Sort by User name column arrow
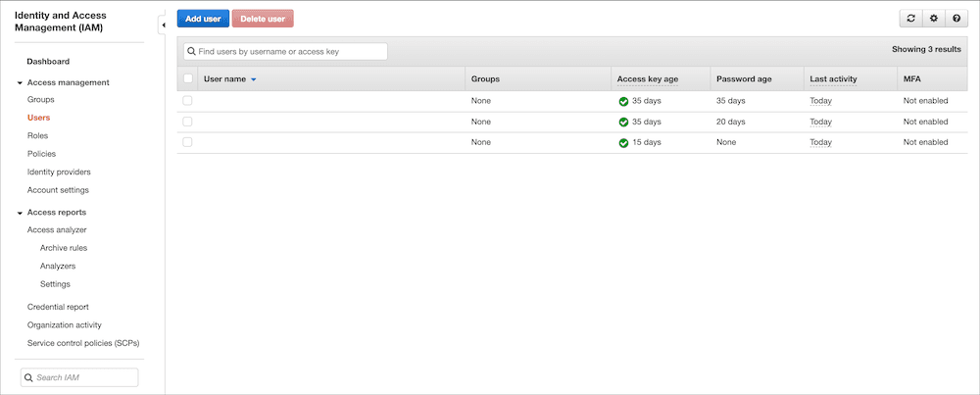The height and width of the screenshot is (395, 980). click(254, 79)
